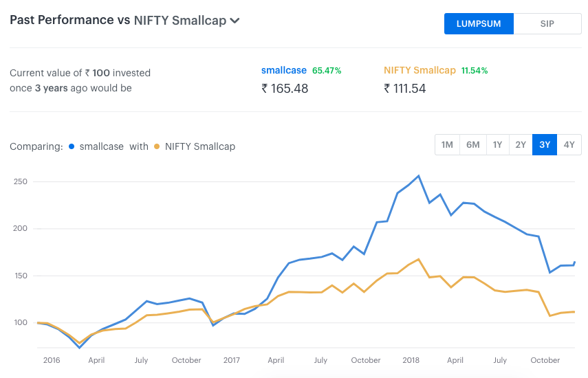Click the orange NIFTY Smallcap returns label
Image resolution: width=588 pixels, height=378 pixels.
[420, 70]
